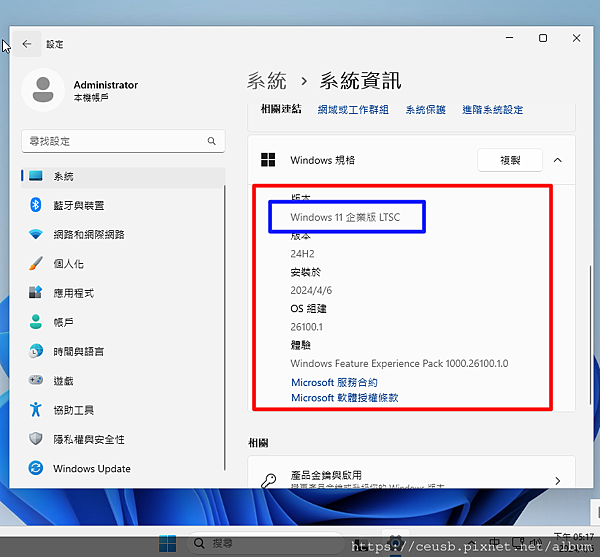
Task: Select Windows Update in the sidebar
Action: [123, 468]
